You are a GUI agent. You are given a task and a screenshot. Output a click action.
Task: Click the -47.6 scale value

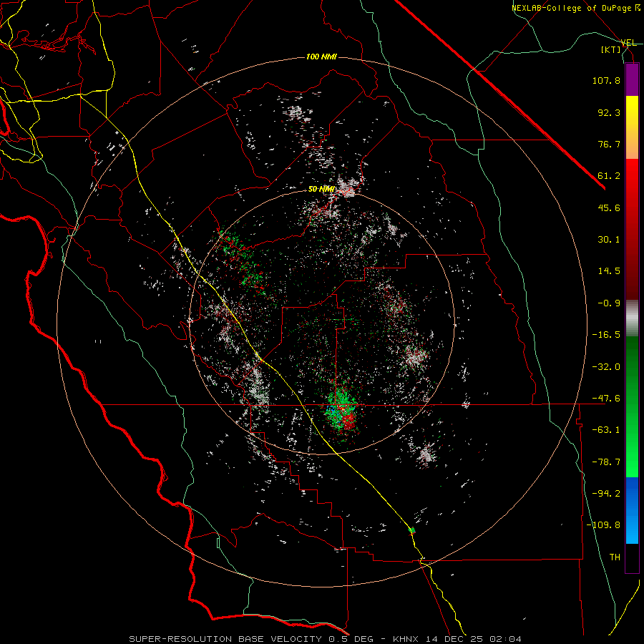pos(606,399)
